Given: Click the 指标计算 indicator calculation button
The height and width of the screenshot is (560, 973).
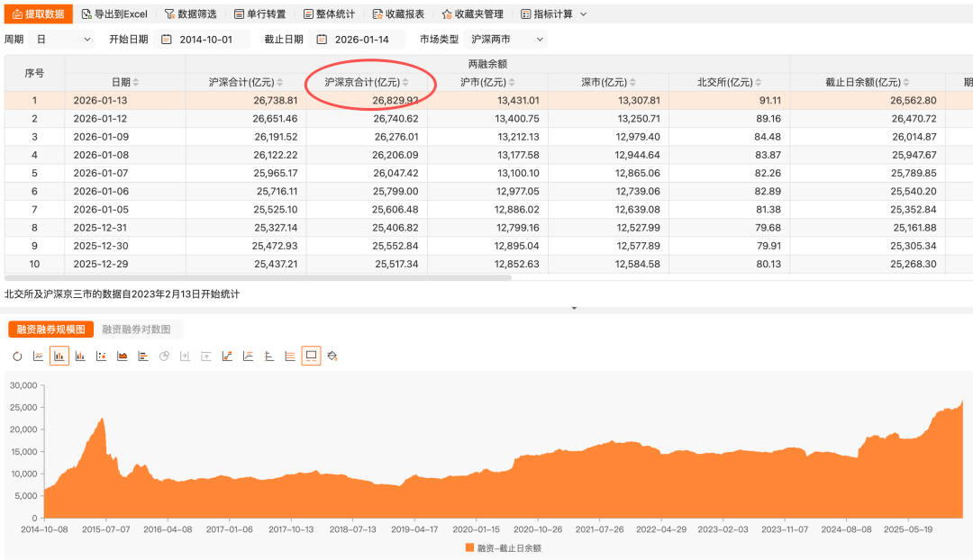Looking at the screenshot, I should (547, 14).
